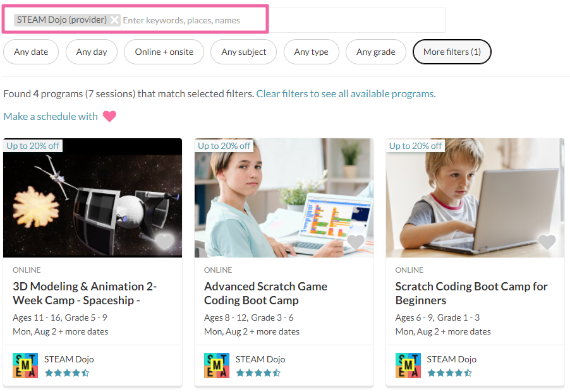Click star rating on Advanced Scratch card
Viewport: 570px width, 392px height.
point(258,373)
